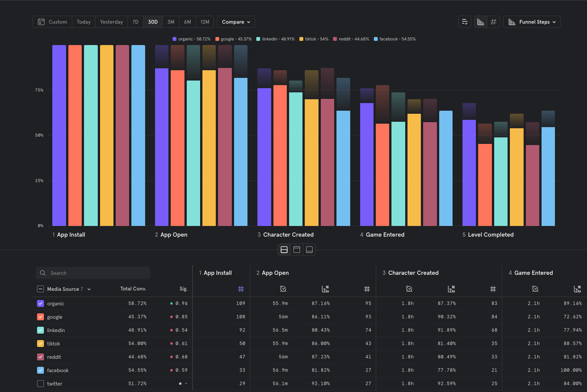This screenshot has width=587, height=392.
Task: Select the table-expanded layout icon
Action: [297, 250]
